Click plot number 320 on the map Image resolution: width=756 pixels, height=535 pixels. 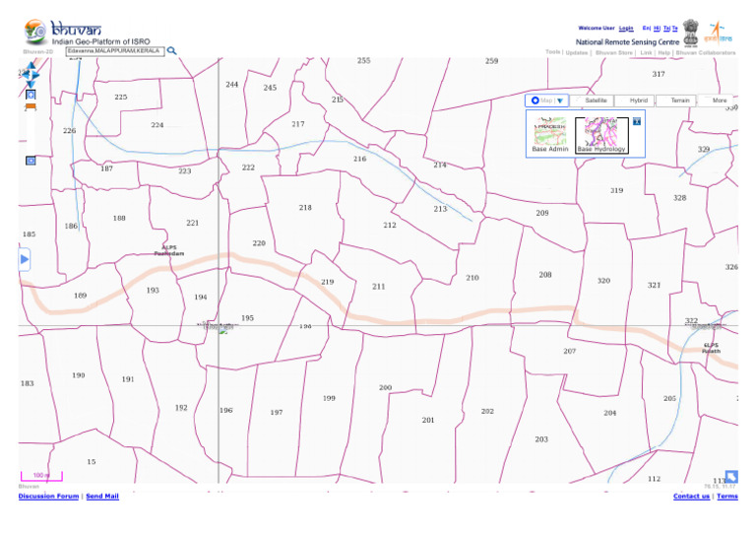[603, 280]
